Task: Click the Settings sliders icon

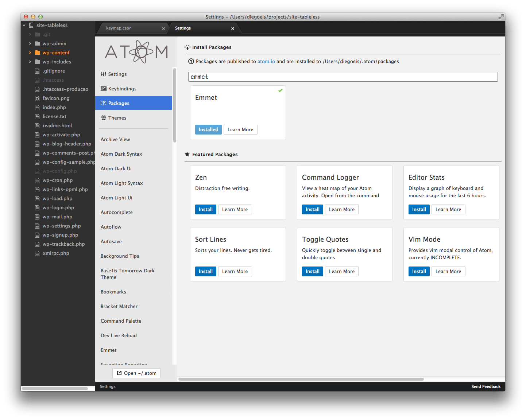Action: [104, 74]
